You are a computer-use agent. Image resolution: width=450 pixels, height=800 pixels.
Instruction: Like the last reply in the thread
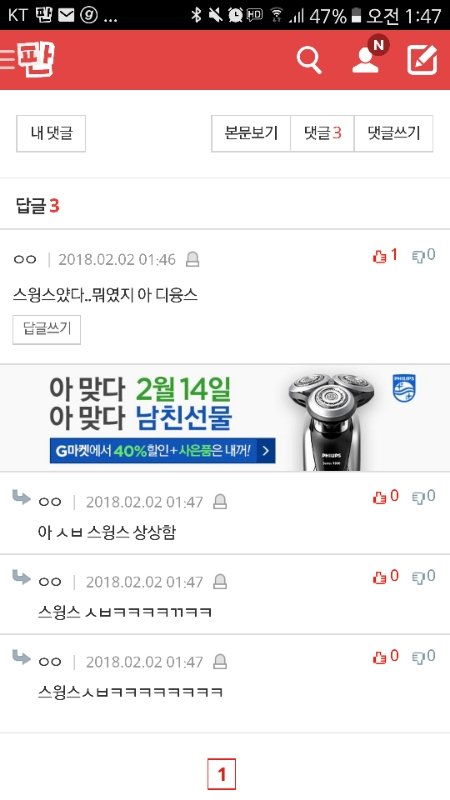point(385,657)
